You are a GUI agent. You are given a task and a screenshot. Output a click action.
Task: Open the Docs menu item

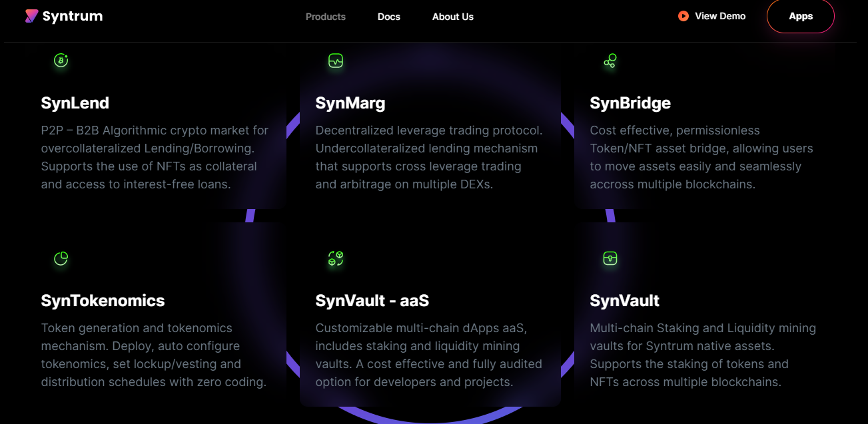pyautogui.click(x=388, y=17)
